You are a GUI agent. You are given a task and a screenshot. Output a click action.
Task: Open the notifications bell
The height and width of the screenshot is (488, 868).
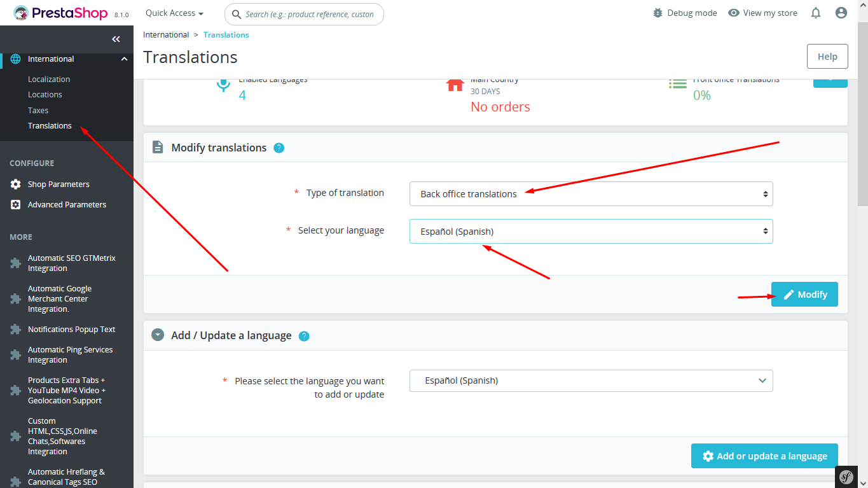(x=816, y=13)
